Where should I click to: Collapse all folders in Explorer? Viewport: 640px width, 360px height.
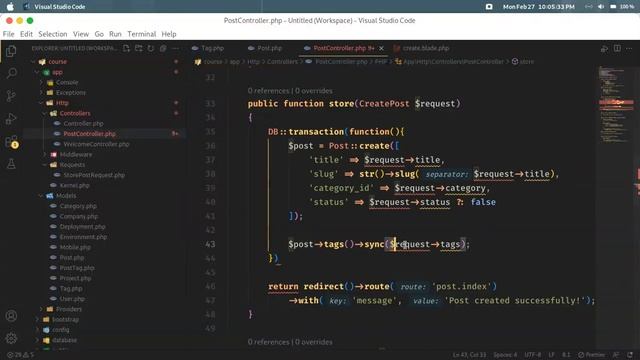pyautogui.click(x=163, y=48)
